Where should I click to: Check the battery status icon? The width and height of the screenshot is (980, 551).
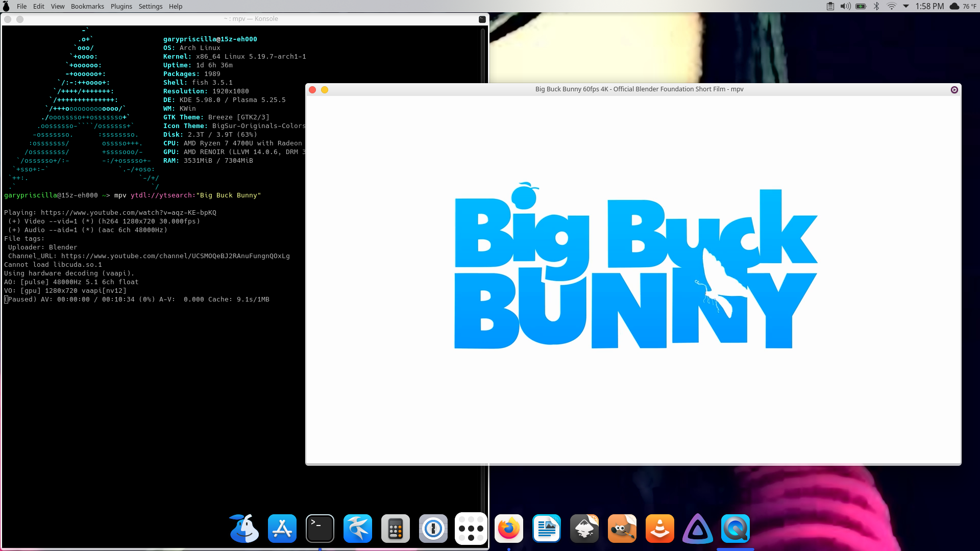point(861,6)
